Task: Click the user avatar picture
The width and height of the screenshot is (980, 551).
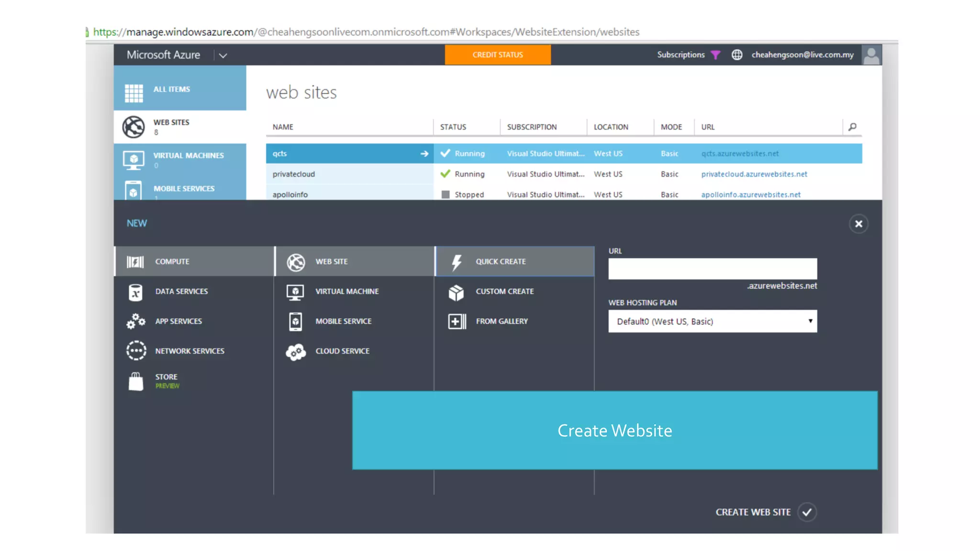Action: click(x=871, y=55)
